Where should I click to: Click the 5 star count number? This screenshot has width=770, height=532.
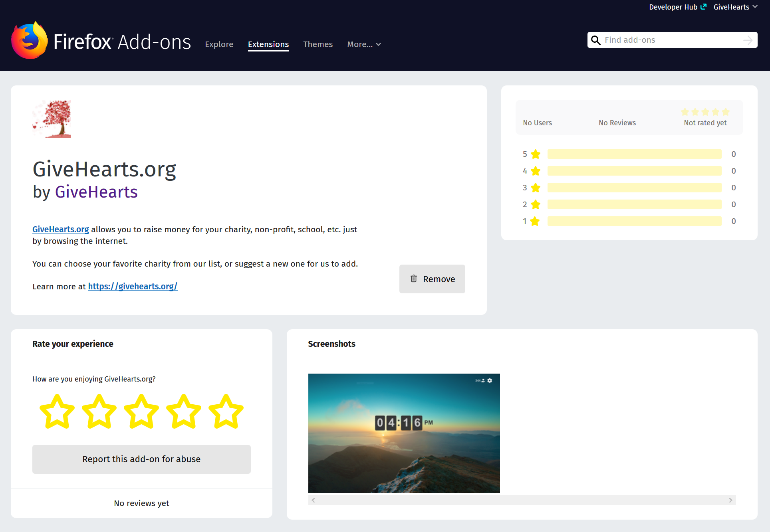(x=734, y=154)
